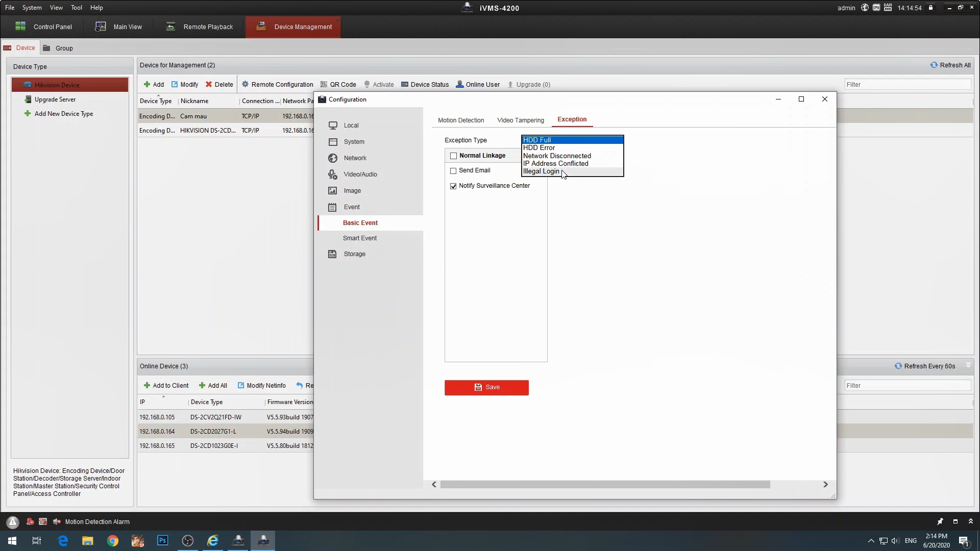Click Upgrade (0) button
This screenshot has height=551, width=980.
[x=529, y=85]
